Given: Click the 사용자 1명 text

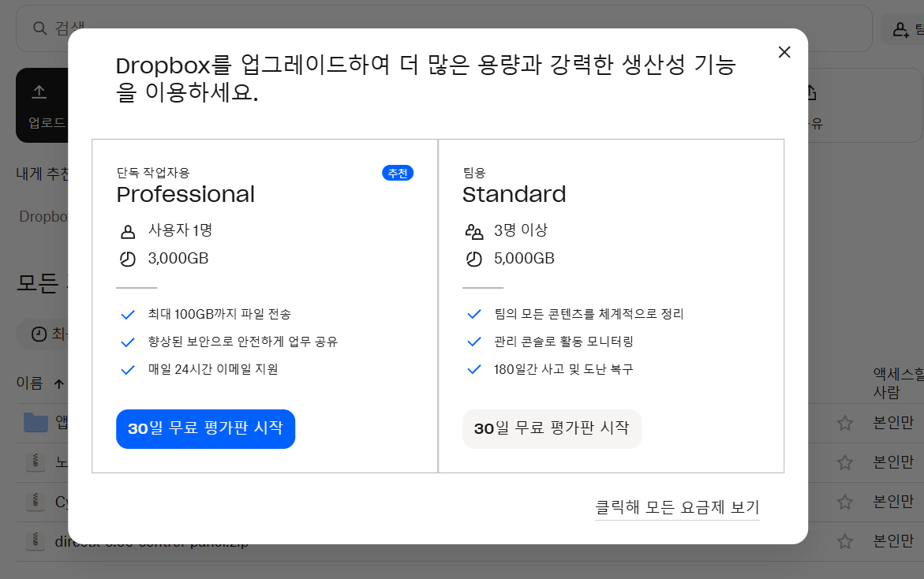Looking at the screenshot, I should click(x=181, y=230).
